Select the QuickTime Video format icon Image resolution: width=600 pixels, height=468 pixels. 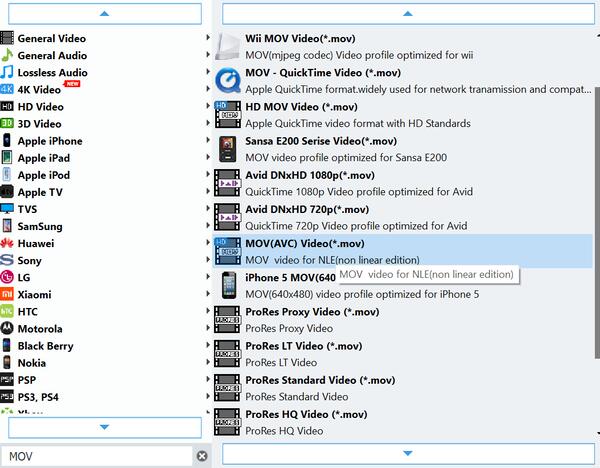click(228, 80)
